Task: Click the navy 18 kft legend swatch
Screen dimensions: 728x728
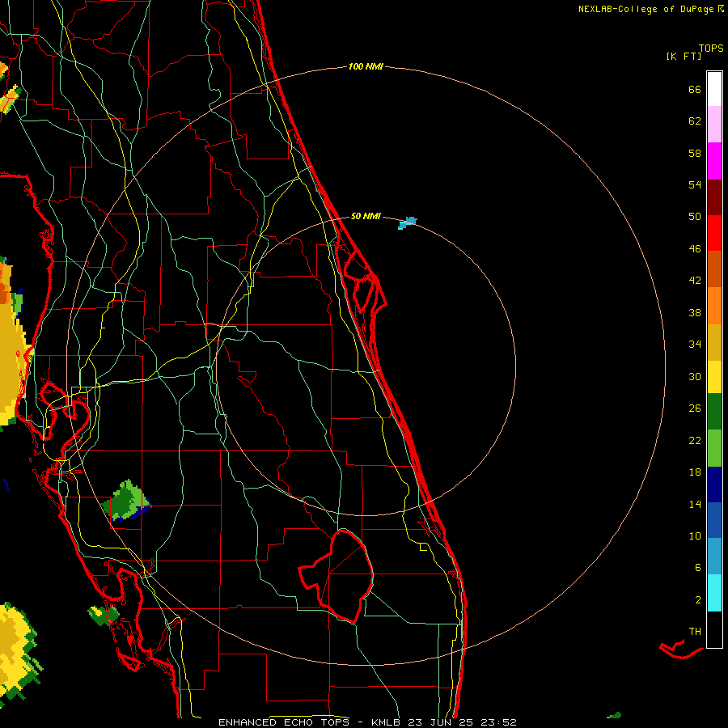Action: click(714, 485)
